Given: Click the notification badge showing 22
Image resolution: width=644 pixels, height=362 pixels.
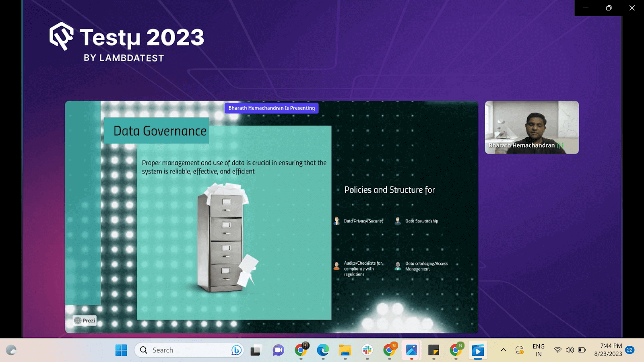Looking at the screenshot, I should tap(630, 350).
